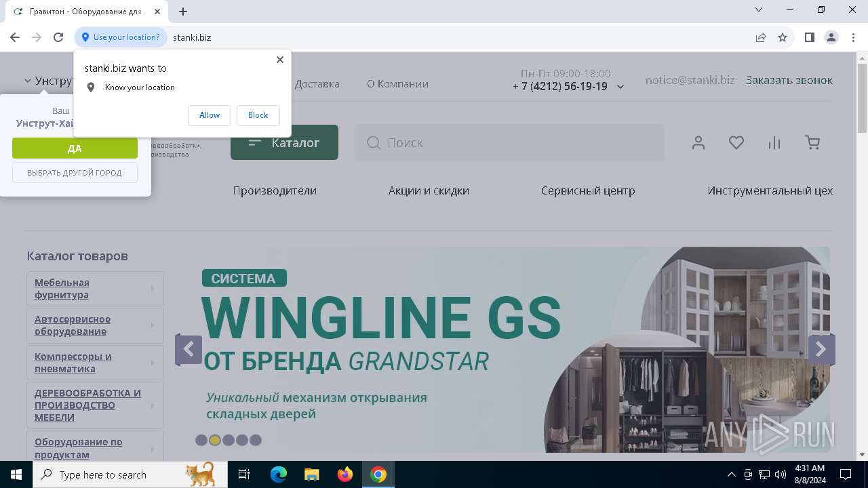Viewport: 868px width, 488px height.
Task: Reload the page with the refresh icon
Action: 58,37
